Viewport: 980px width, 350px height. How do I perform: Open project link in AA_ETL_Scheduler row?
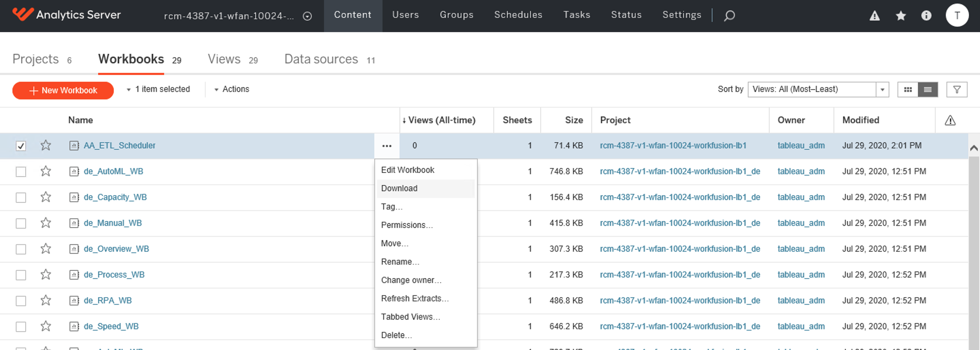click(673, 146)
